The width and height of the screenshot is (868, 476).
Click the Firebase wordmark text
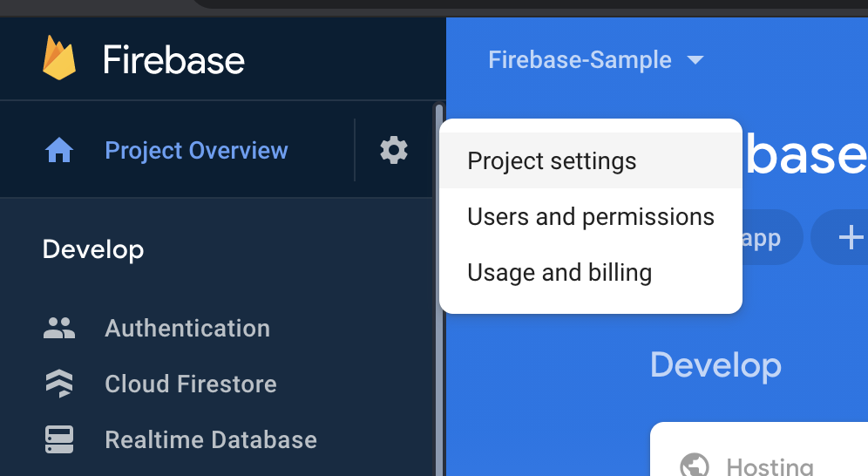(173, 60)
